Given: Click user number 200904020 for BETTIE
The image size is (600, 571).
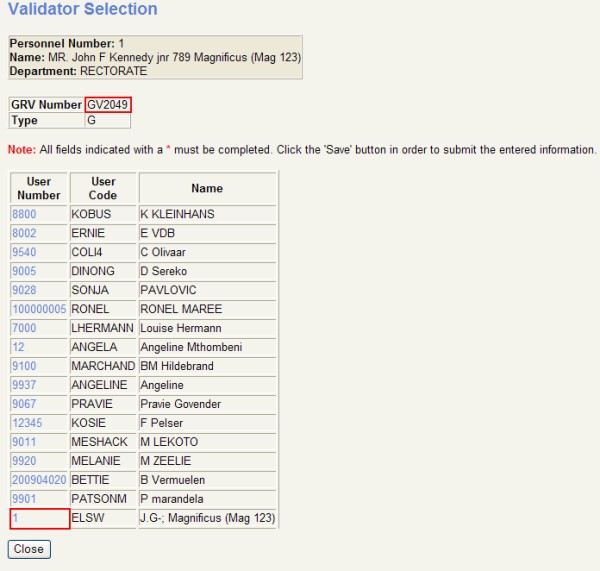Looking at the screenshot, I should (x=38, y=480).
